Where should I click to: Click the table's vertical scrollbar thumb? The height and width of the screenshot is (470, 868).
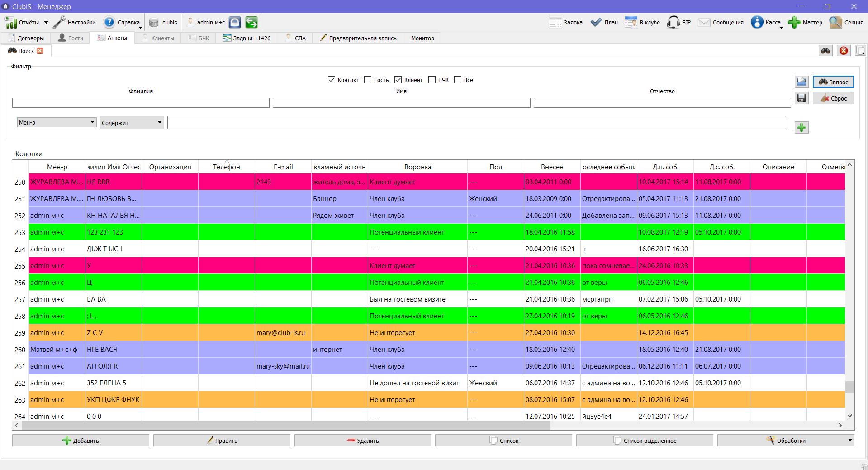pos(849,387)
